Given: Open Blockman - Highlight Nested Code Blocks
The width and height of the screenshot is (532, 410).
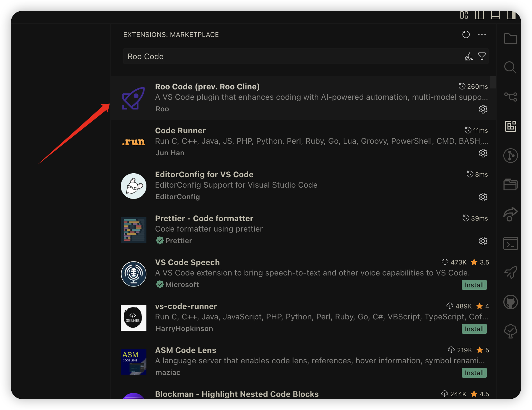Looking at the screenshot, I should [x=237, y=394].
